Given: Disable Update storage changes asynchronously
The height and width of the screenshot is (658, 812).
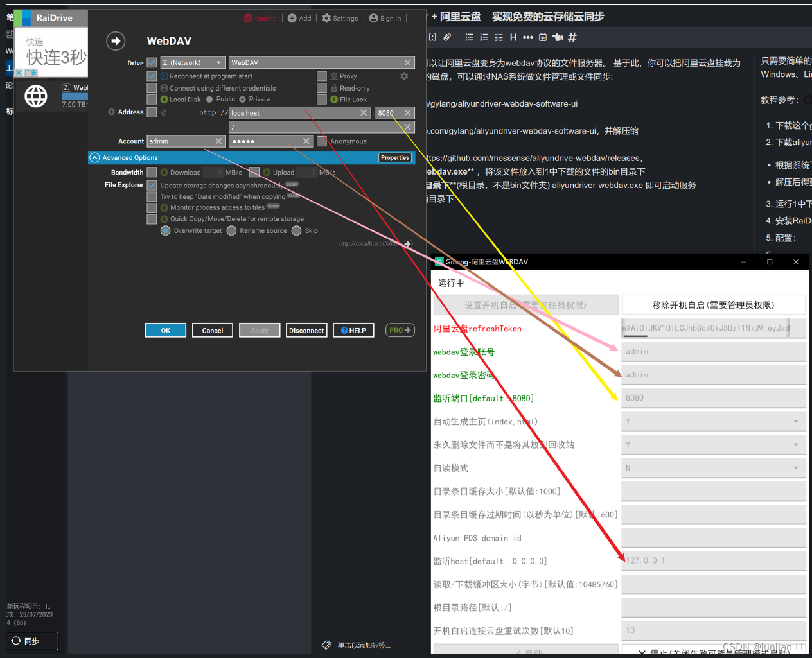Looking at the screenshot, I should coord(152,184).
